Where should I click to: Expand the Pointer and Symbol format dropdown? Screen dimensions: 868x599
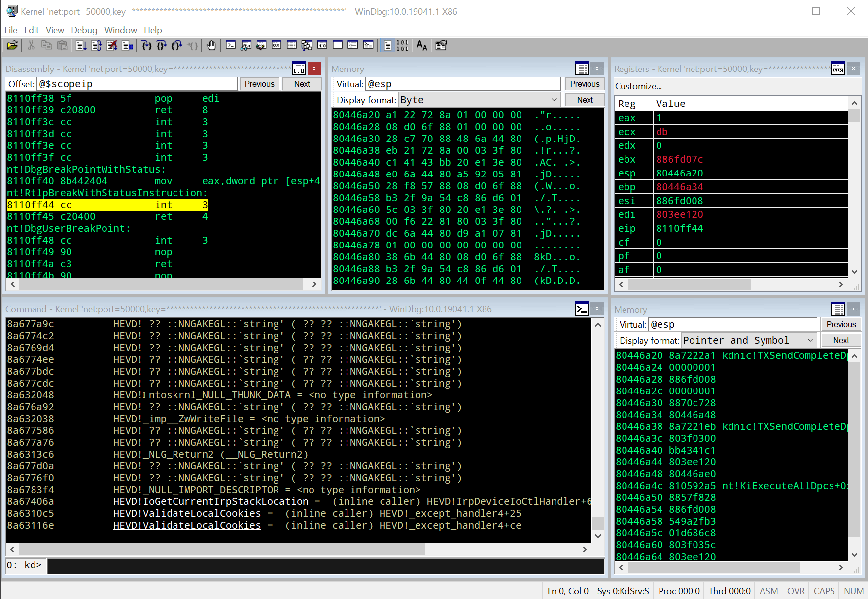tap(810, 340)
